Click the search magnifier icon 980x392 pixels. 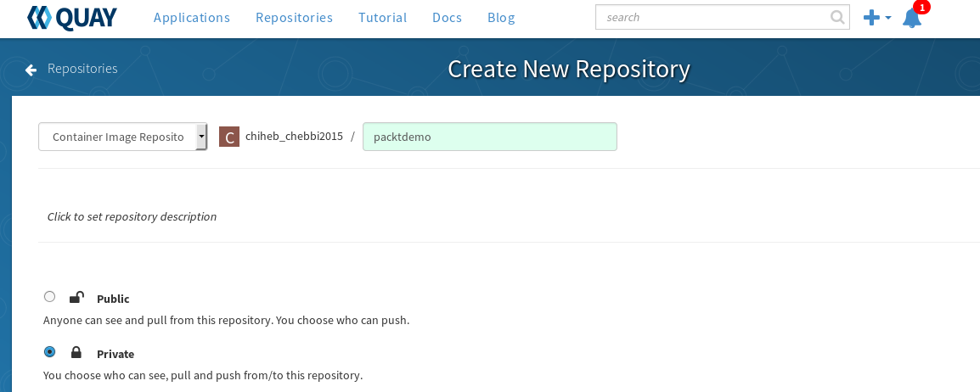[x=837, y=18]
